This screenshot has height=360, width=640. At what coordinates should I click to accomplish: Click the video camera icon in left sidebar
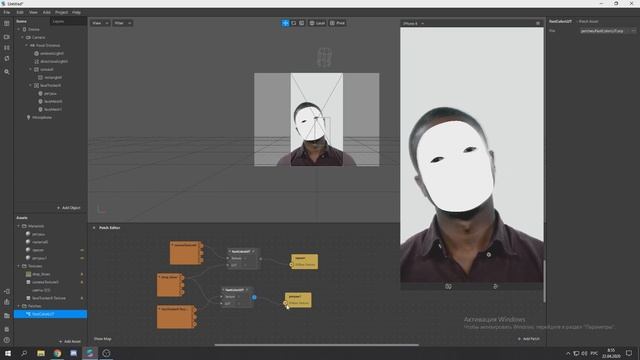click(7, 37)
